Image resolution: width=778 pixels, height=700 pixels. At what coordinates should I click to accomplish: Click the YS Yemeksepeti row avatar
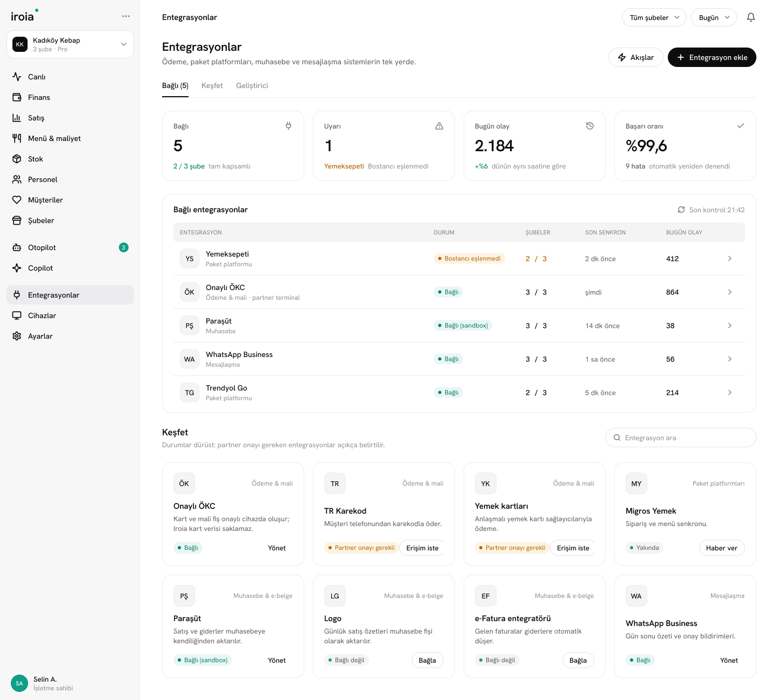(x=190, y=259)
